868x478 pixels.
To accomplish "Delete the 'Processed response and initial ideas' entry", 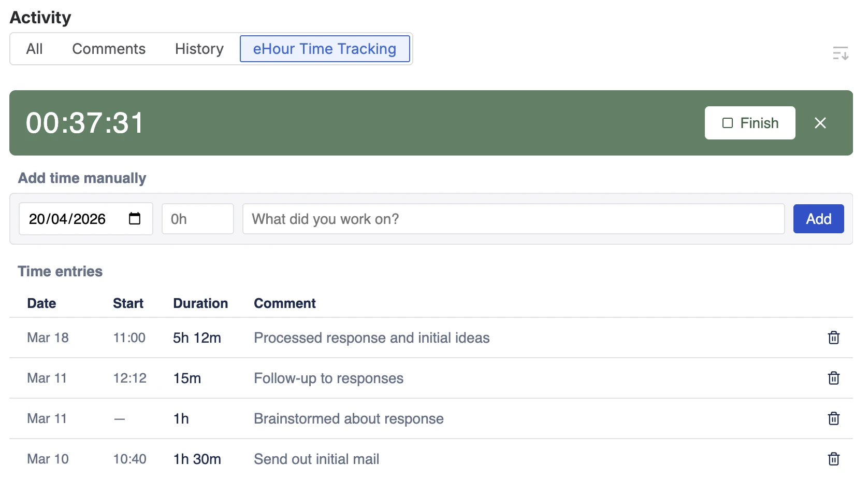I will click(x=833, y=338).
